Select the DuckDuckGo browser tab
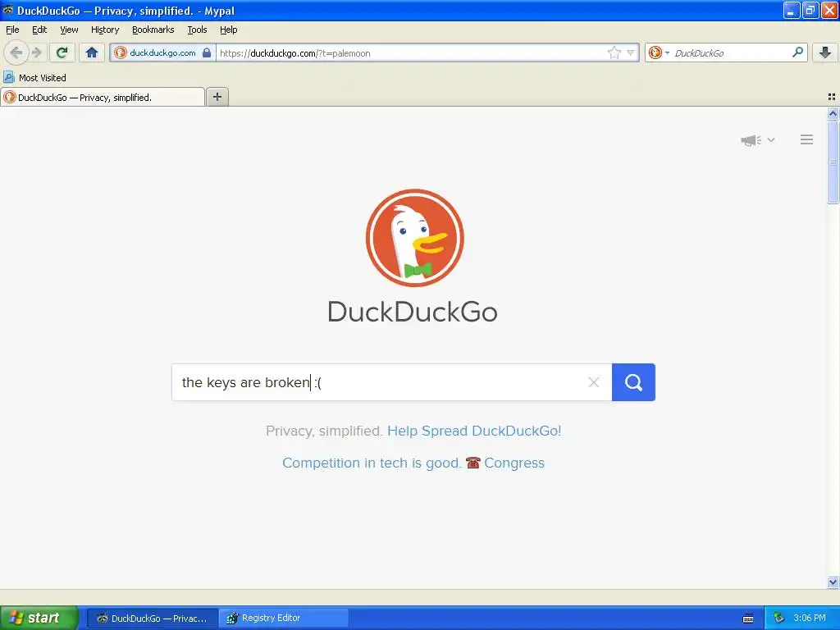This screenshot has height=630, width=840. (103, 97)
